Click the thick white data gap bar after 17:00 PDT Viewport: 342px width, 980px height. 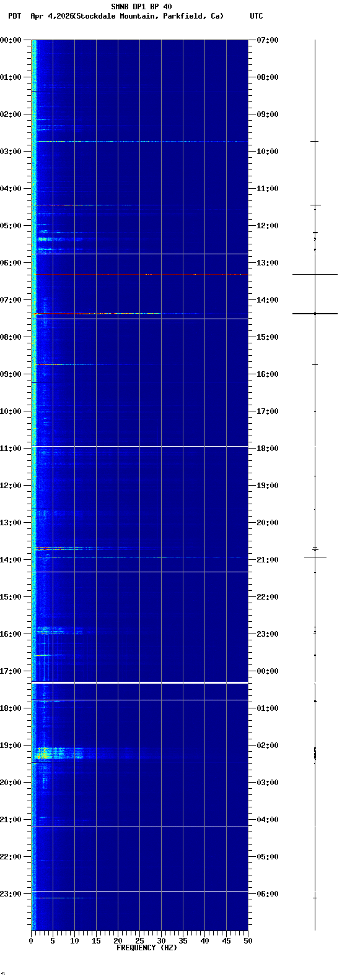139,682
